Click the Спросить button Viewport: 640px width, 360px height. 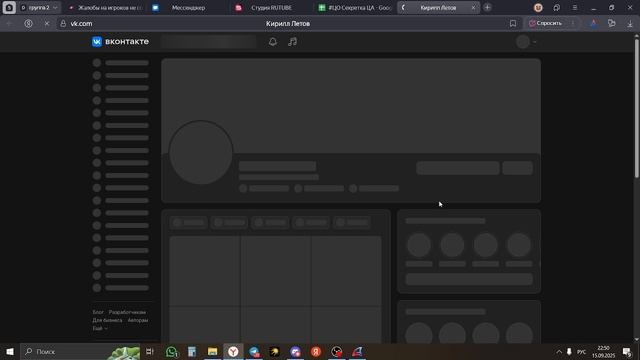(x=545, y=24)
